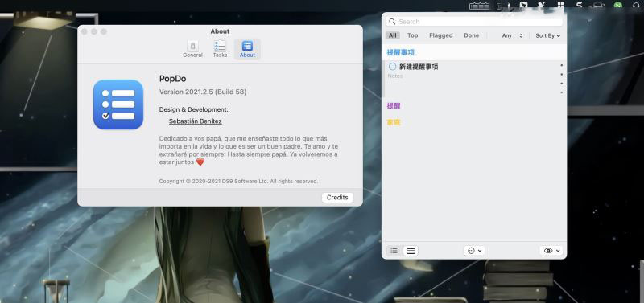
Task: Click the Credits button
Action: point(337,198)
